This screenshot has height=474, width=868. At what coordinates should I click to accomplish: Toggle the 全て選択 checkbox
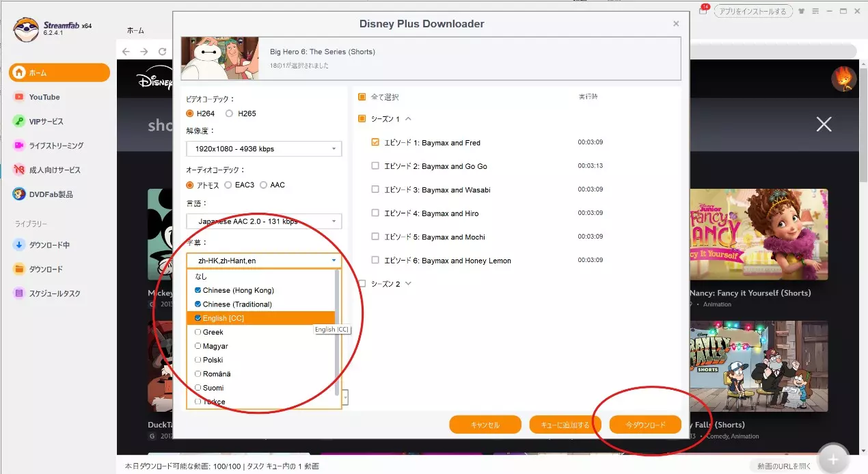[x=362, y=97]
